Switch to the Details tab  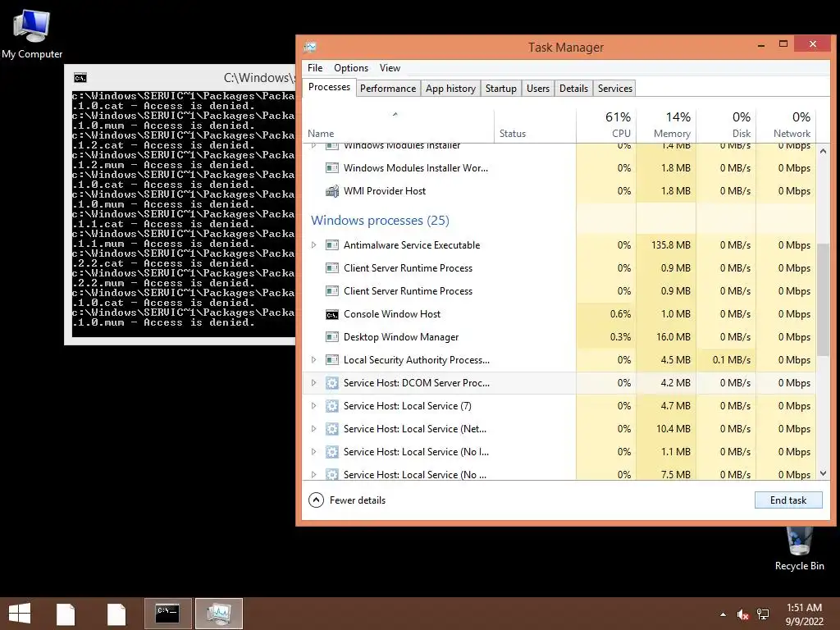coord(573,89)
